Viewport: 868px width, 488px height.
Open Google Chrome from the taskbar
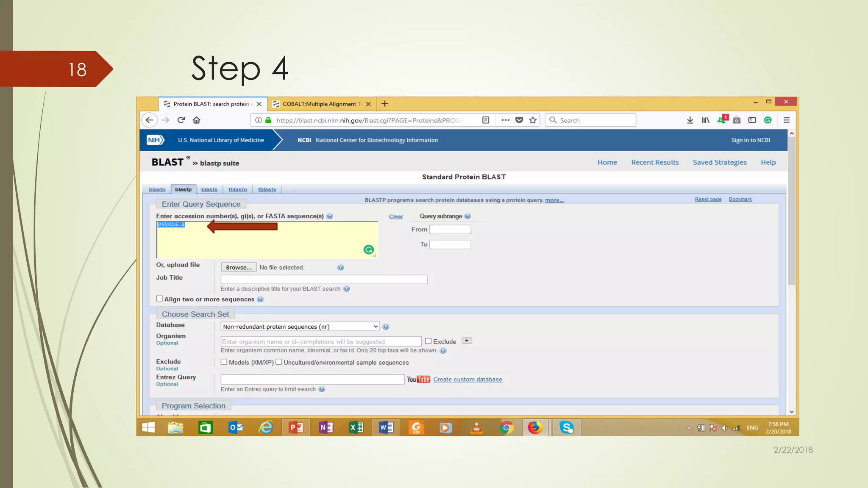(506, 428)
